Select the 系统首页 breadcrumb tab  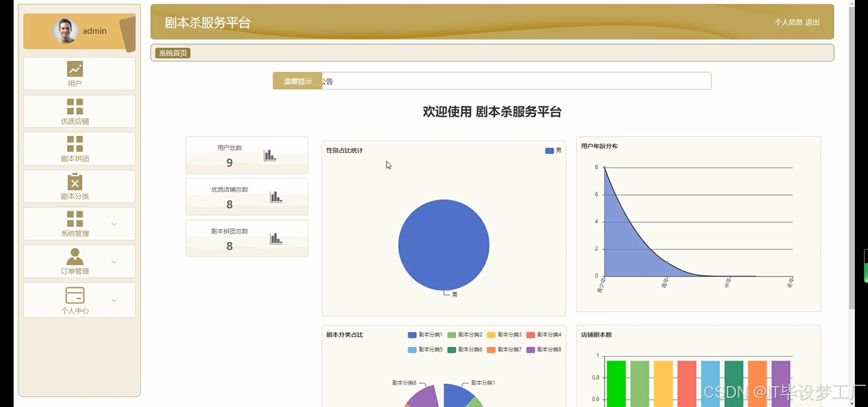point(173,53)
